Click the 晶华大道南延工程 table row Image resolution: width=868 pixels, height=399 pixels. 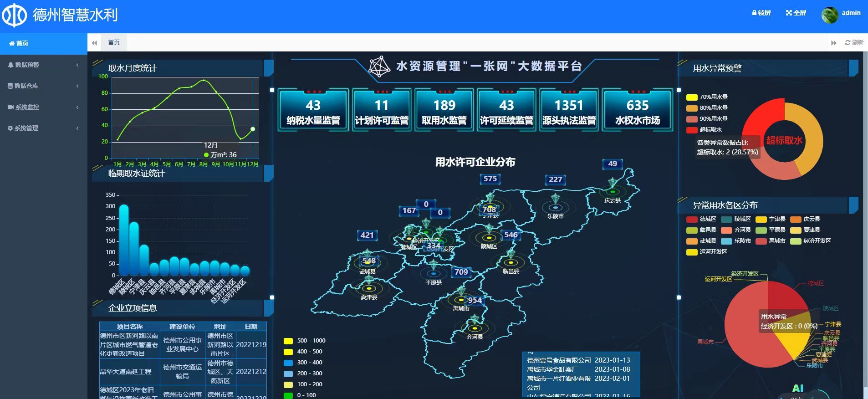183,372
